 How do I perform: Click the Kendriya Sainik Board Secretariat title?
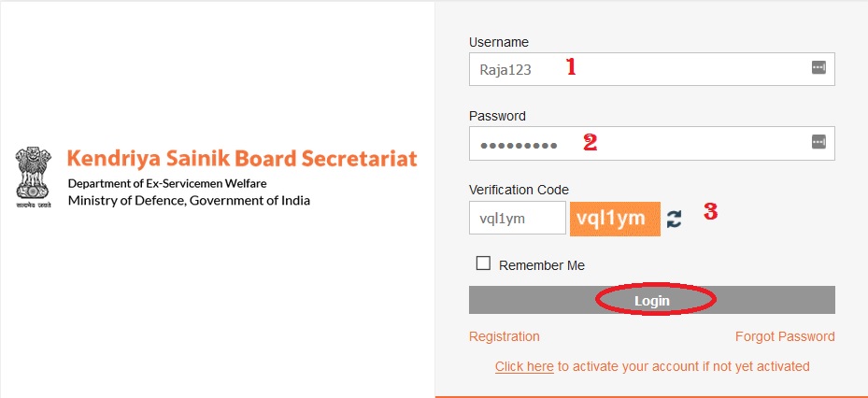pyautogui.click(x=242, y=158)
